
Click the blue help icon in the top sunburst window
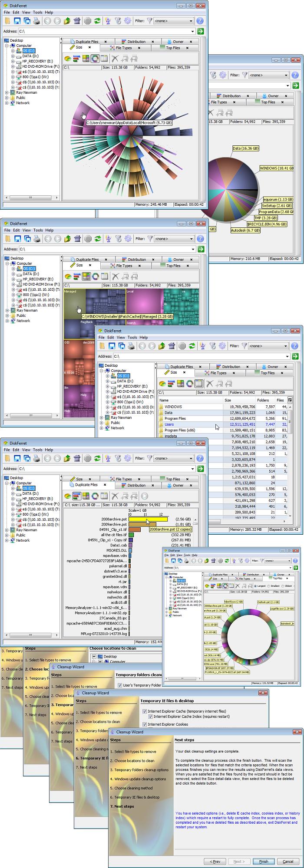200,21
